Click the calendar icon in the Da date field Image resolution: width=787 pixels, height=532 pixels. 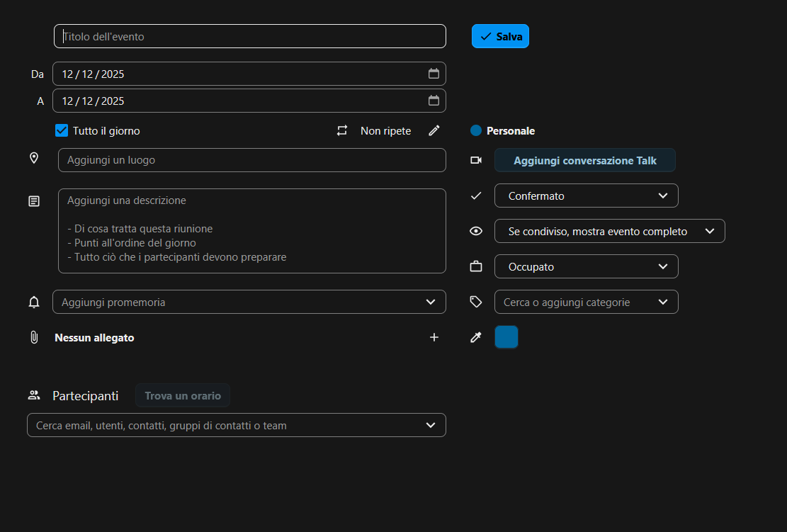coord(434,74)
